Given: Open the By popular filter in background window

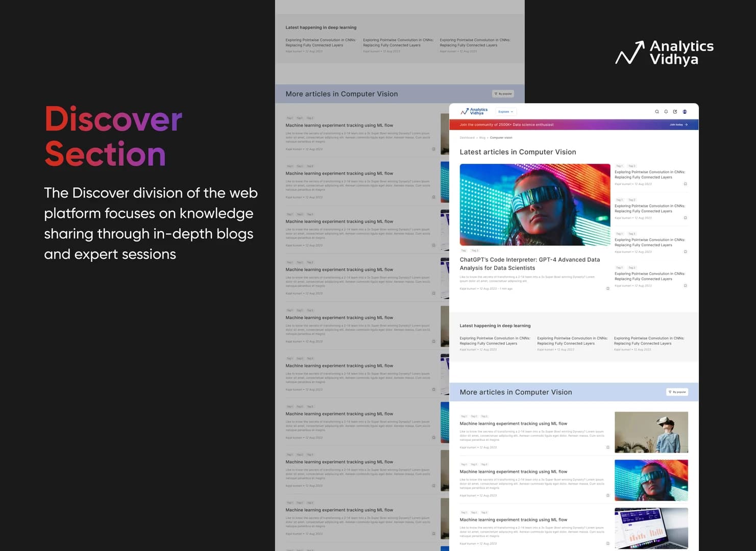Looking at the screenshot, I should 503,94.
